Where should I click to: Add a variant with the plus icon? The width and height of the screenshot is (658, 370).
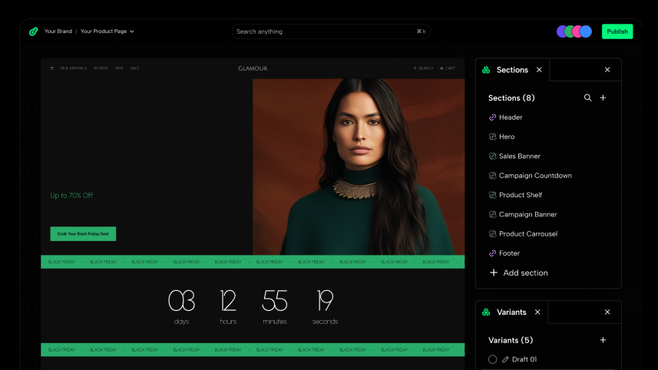pos(603,340)
